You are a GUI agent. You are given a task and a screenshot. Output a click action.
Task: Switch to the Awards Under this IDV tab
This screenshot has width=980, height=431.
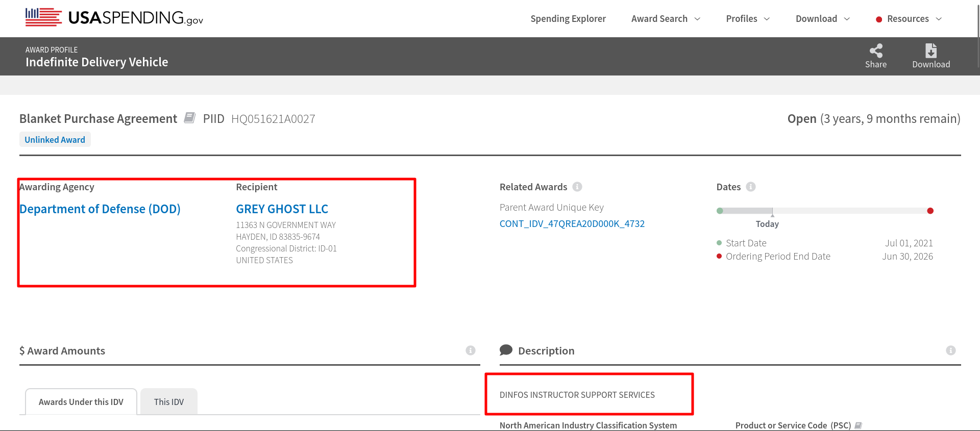click(81, 402)
